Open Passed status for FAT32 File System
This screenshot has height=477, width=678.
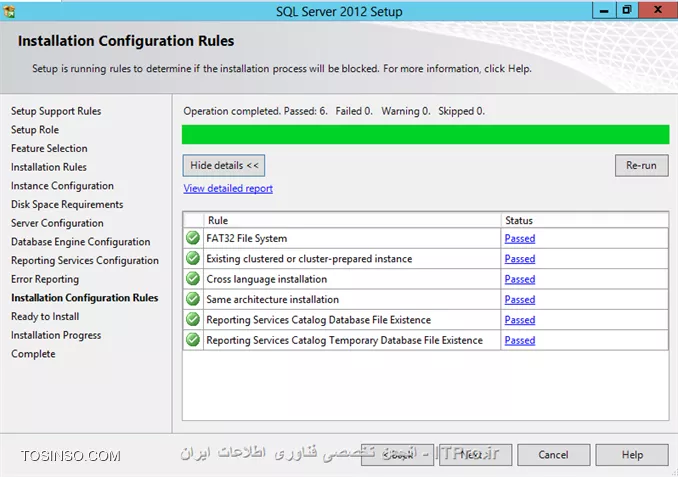click(x=520, y=238)
